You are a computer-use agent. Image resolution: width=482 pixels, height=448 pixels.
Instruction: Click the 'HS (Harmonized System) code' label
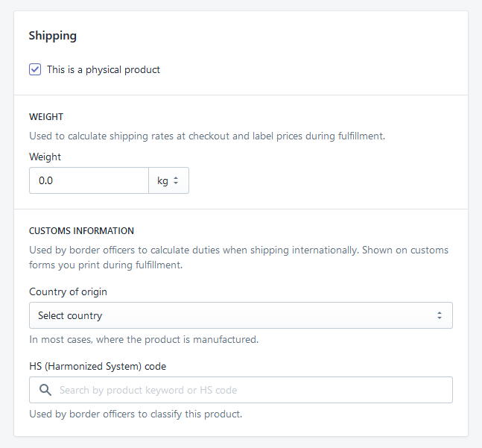point(98,367)
